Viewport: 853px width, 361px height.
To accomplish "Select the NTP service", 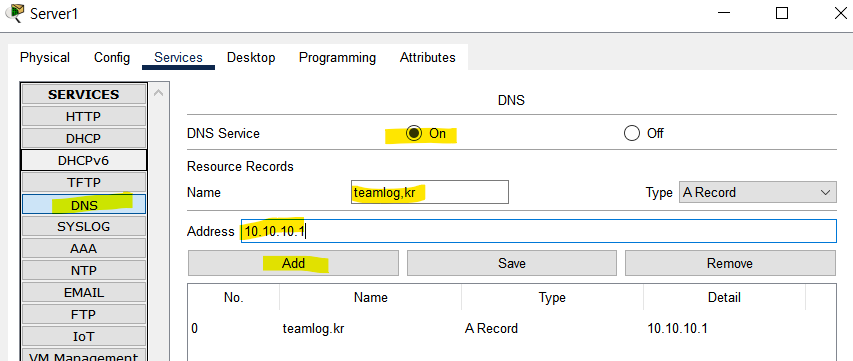I will point(84,270).
